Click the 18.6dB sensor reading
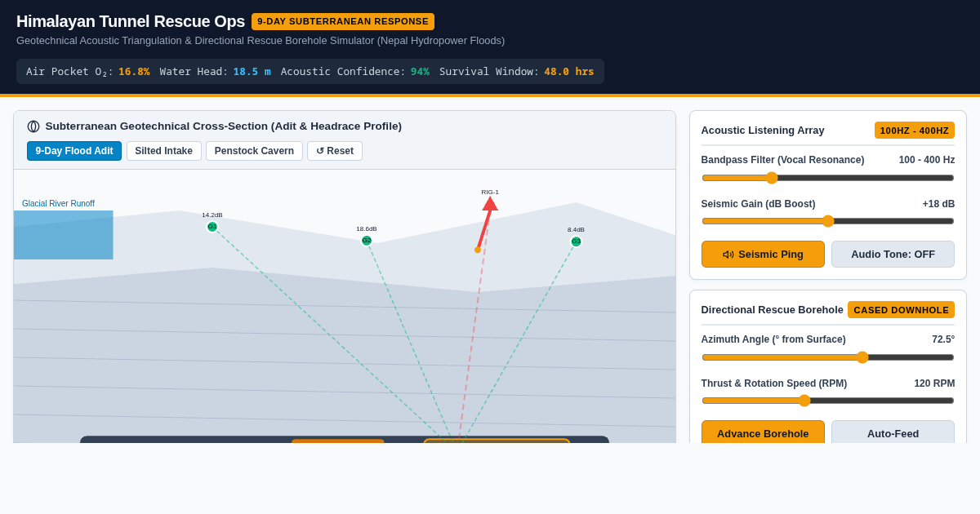Screen dimensions: 980x514 (x=367, y=229)
